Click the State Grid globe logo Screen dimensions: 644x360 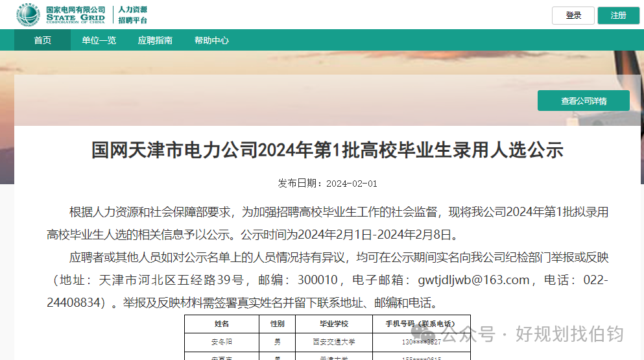point(28,15)
